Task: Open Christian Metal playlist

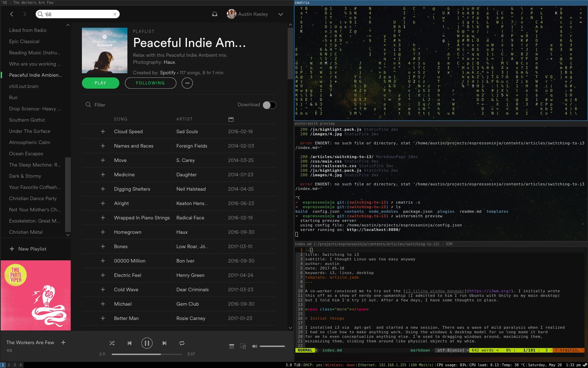Action: (26, 232)
